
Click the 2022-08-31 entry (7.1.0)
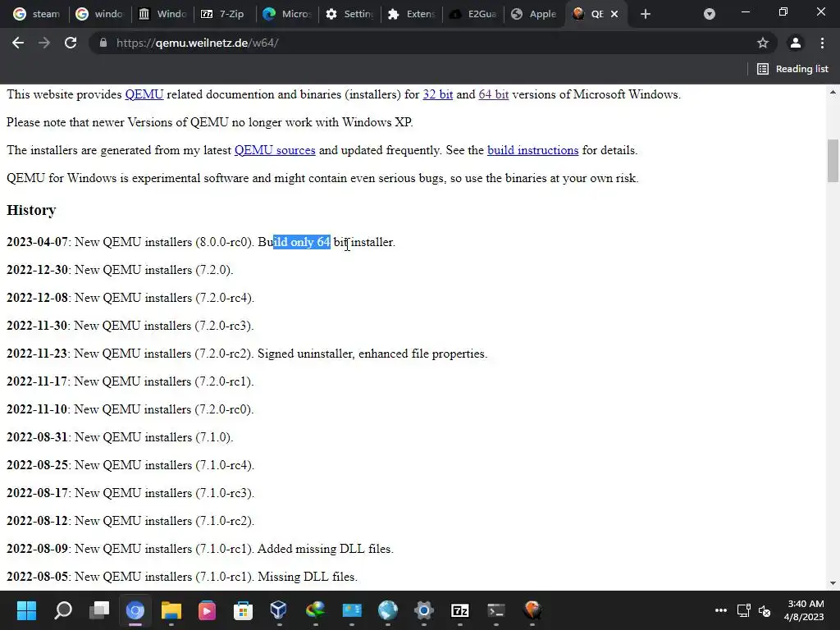[x=120, y=437]
